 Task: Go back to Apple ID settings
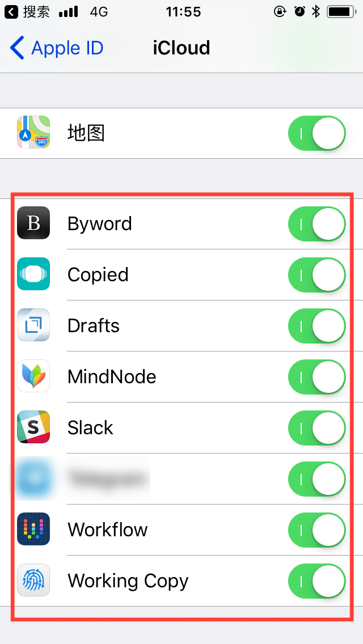[57, 48]
